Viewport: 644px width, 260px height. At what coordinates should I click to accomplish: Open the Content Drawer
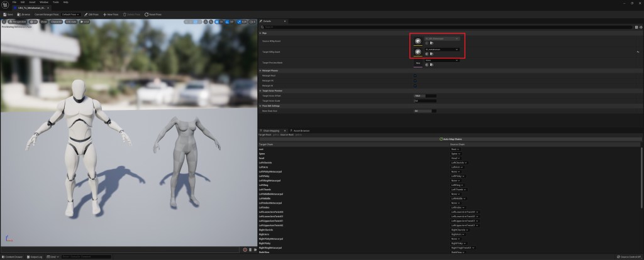[13, 257]
